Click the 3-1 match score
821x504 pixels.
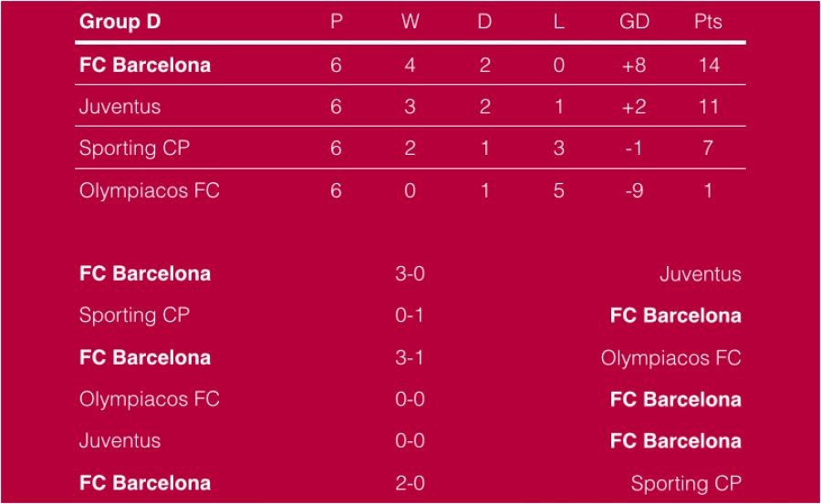click(x=410, y=357)
